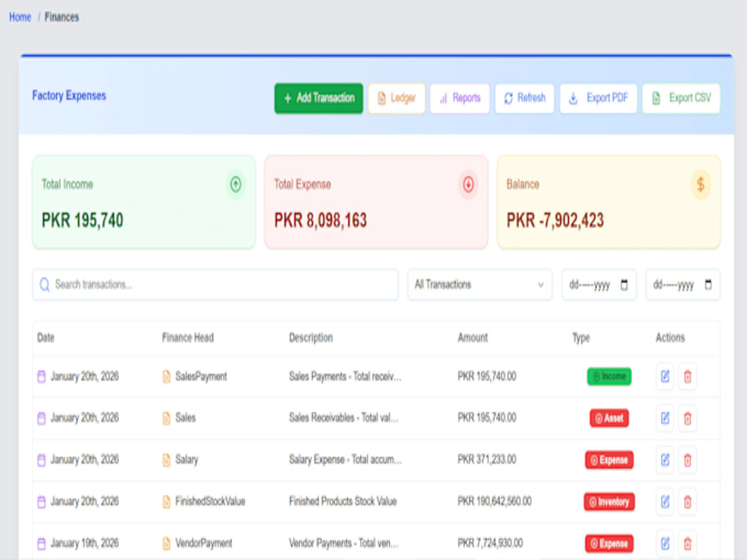Viewport: 747px width, 560px height.
Task: Select the amount PKR 190,642,560.00
Action: pyautogui.click(x=495, y=502)
